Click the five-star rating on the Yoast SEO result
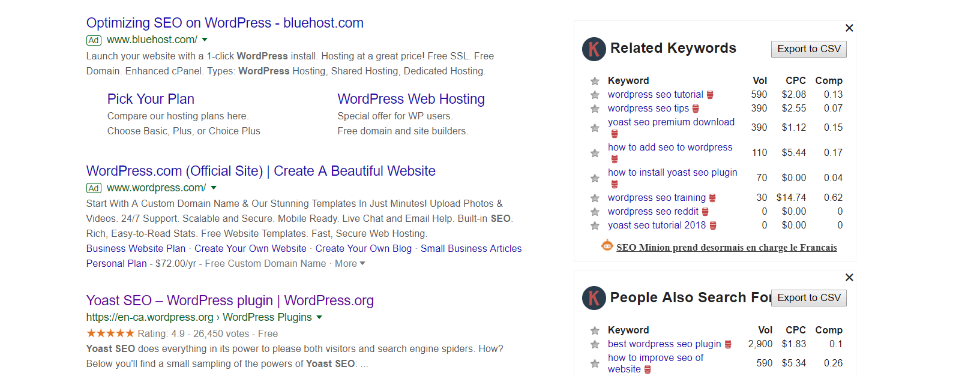The width and height of the screenshot is (980, 376). [111, 333]
